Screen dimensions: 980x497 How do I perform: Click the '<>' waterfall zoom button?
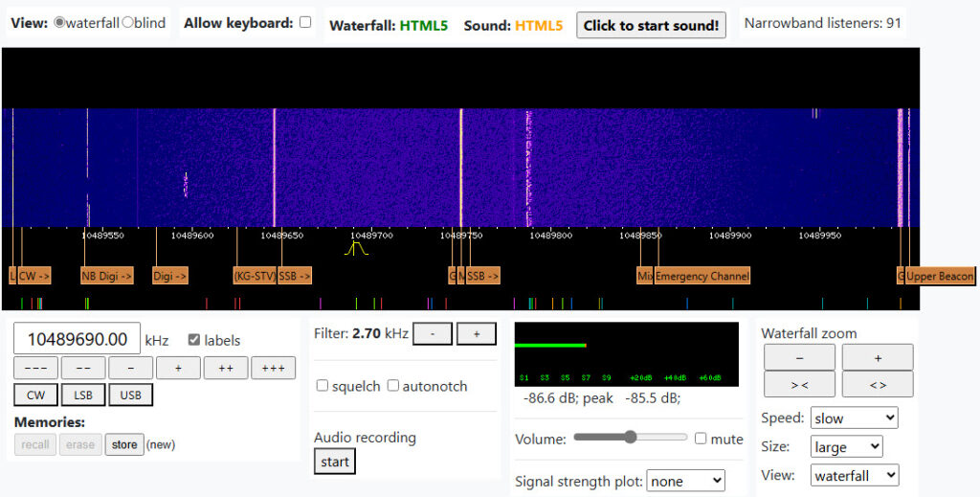click(877, 384)
